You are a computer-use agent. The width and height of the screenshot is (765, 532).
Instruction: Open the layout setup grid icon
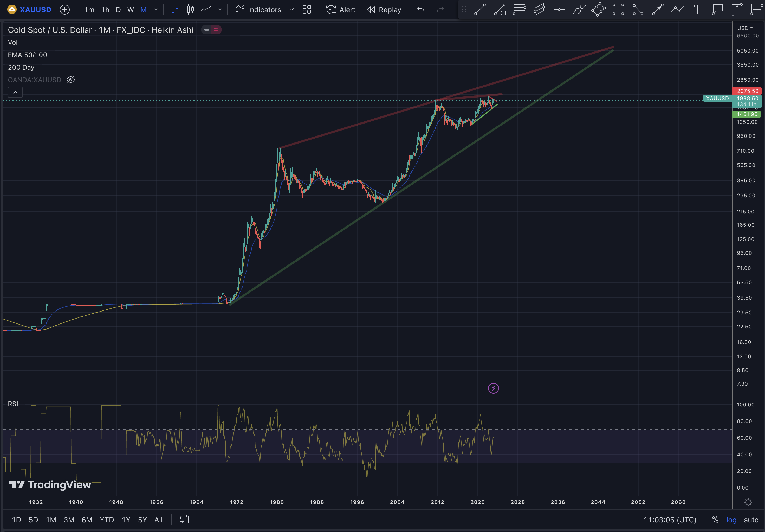307,10
